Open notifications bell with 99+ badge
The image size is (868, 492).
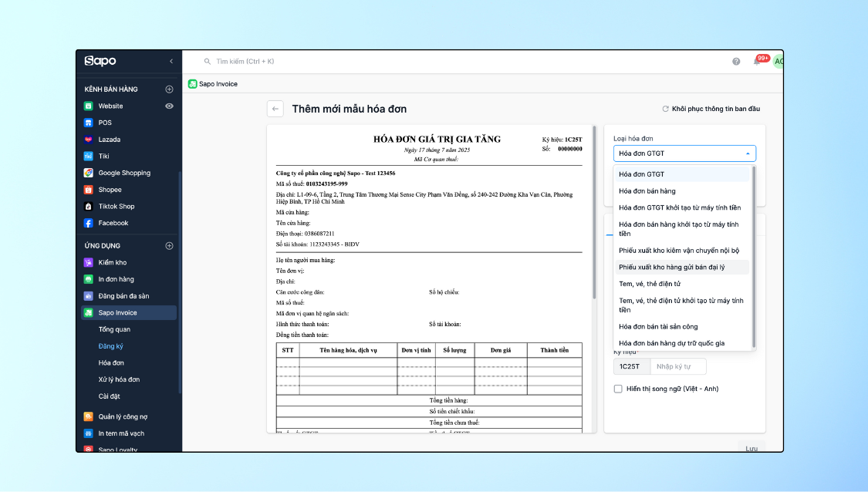pos(758,61)
